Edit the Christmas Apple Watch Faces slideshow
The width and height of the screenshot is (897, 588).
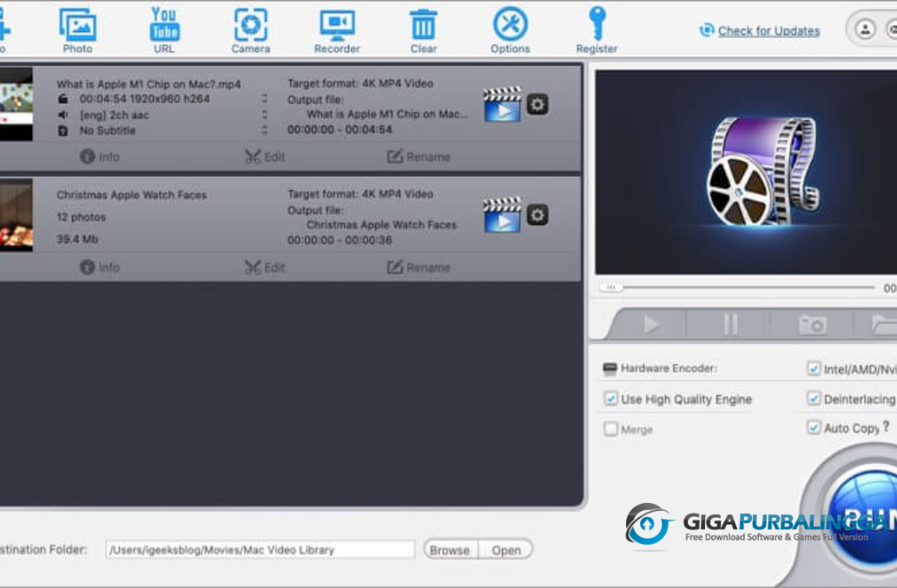click(264, 268)
